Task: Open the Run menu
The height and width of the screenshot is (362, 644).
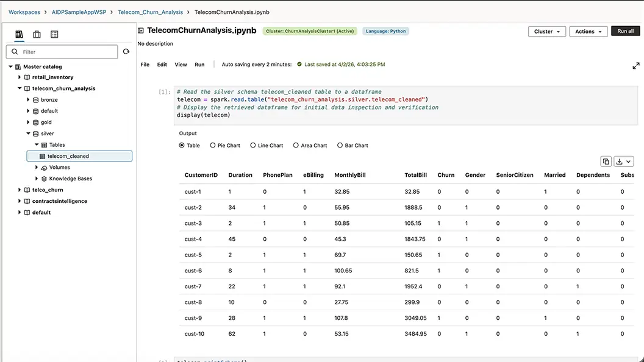Action: tap(199, 65)
